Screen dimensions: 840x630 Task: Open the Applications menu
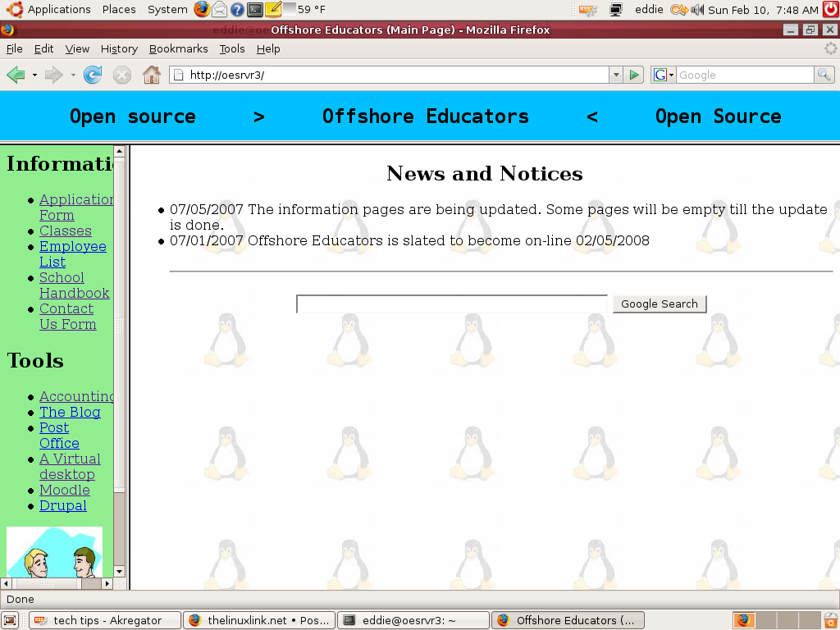pyautogui.click(x=59, y=9)
